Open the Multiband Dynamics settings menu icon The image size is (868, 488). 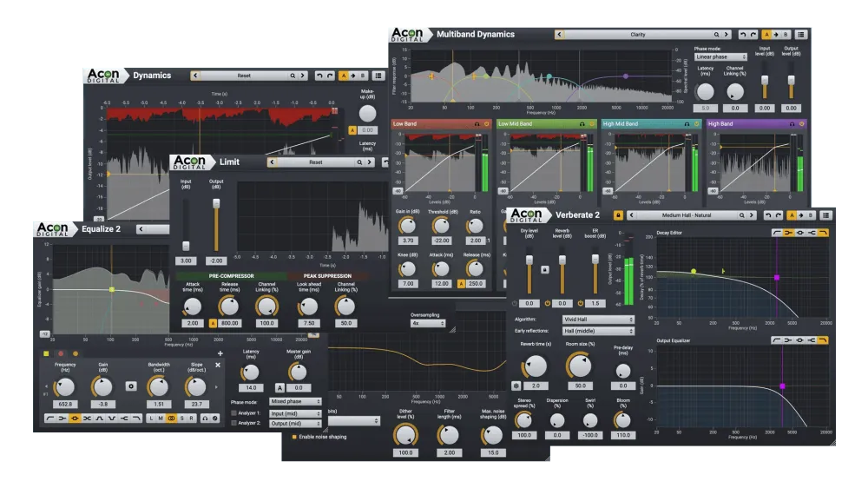800,35
